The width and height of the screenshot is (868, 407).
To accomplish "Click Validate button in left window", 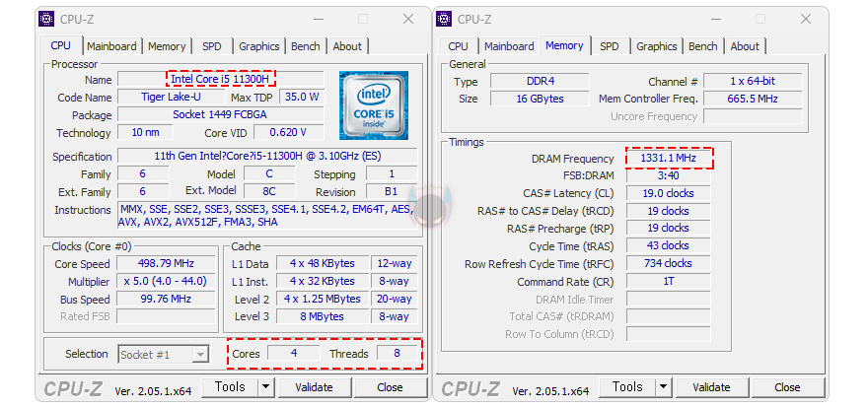I will [x=314, y=387].
